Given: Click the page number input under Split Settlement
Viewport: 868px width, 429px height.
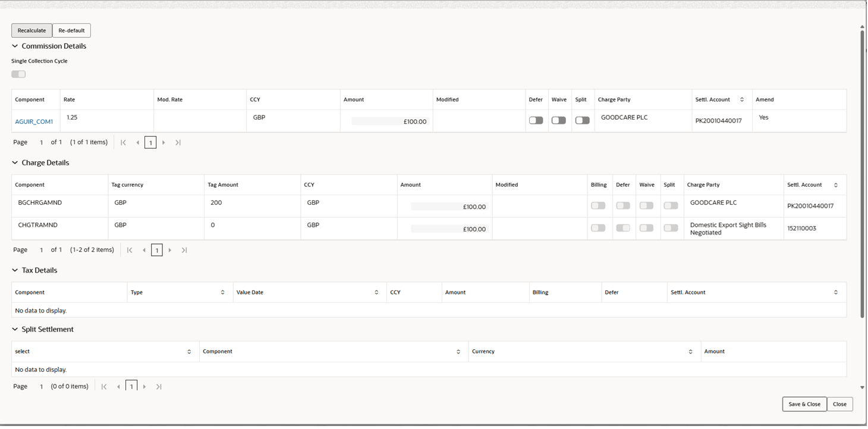Looking at the screenshot, I should pyautogui.click(x=131, y=386).
